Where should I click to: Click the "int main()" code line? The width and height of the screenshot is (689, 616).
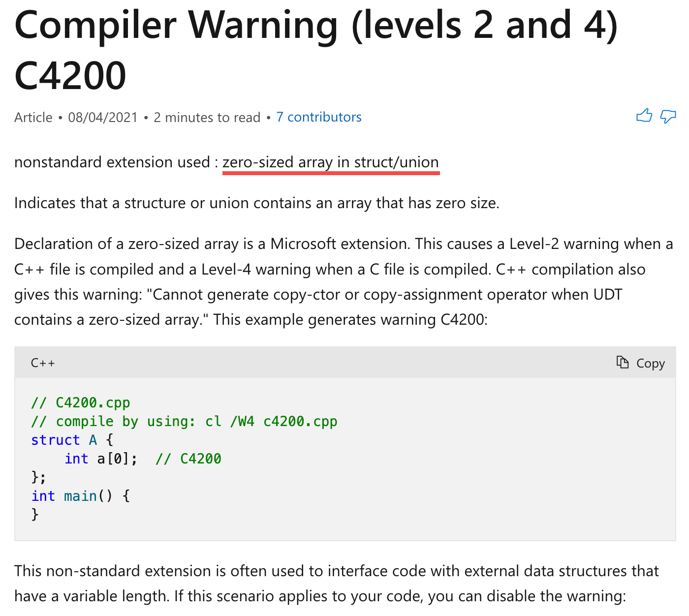[x=80, y=496]
